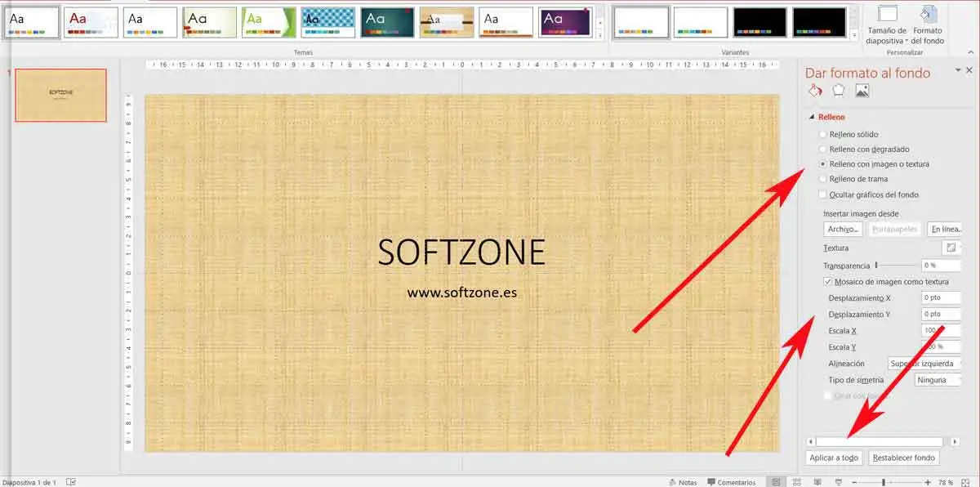Screen dimensions: 980x487
Task: Click the Transparencia percentage field
Action: 941,266
